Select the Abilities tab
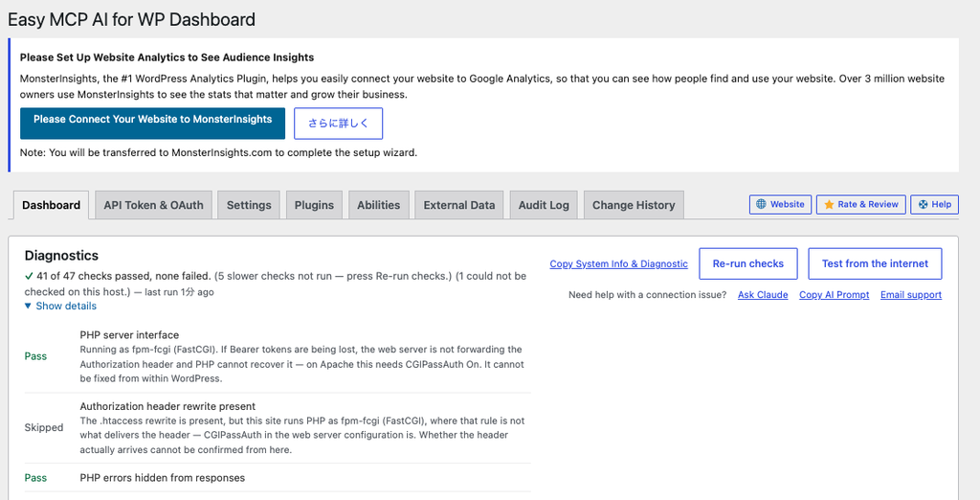 click(379, 205)
